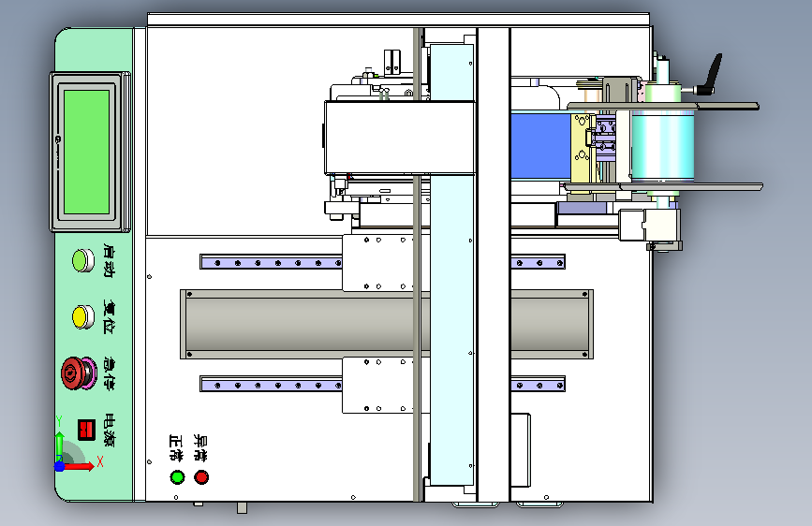Click the green 正常 indicator lamp

(177, 476)
